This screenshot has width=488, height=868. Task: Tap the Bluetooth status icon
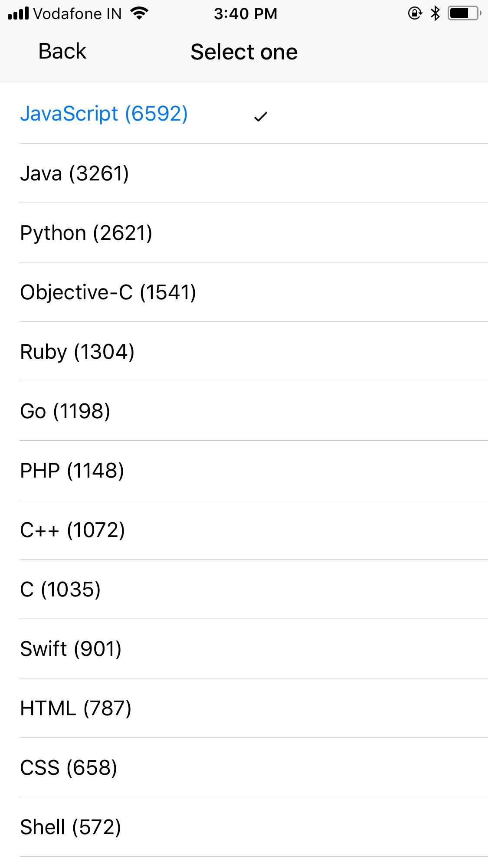coord(435,13)
